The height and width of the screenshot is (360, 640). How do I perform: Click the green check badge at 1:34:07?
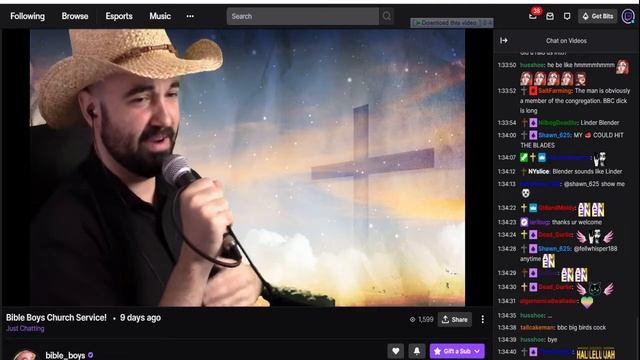[524, 158]
